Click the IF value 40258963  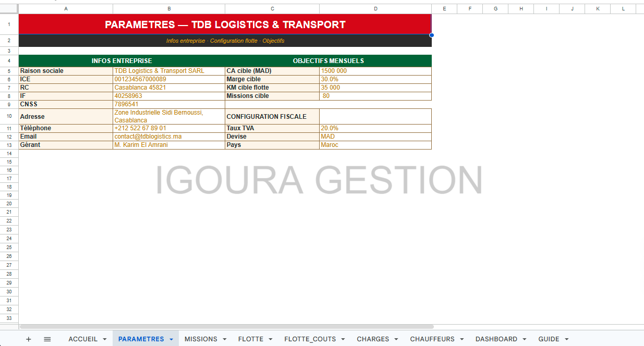coord(169,96)
